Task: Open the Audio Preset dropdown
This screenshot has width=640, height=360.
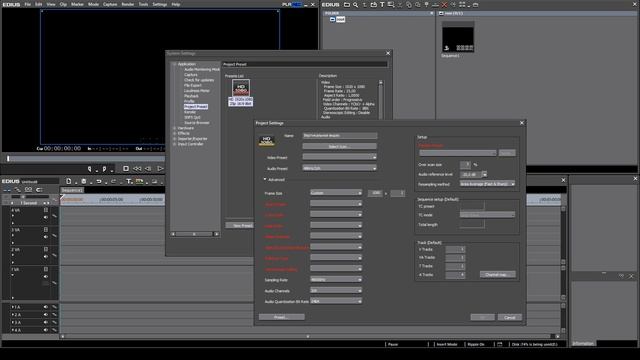Action: pyautogui.click(x=339, y=168)
